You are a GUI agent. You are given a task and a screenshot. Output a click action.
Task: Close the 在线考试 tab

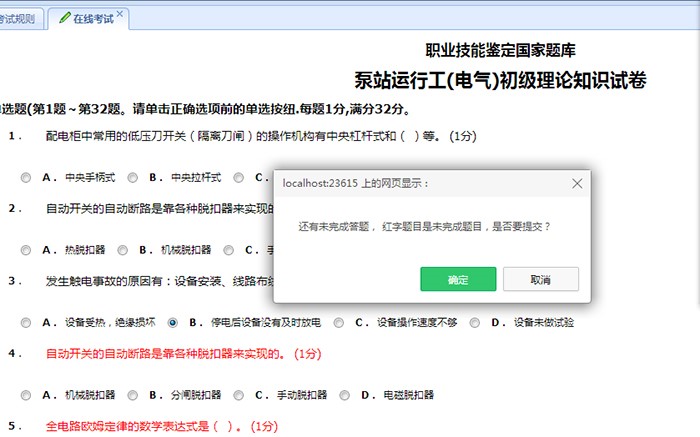tap(120, 14)
